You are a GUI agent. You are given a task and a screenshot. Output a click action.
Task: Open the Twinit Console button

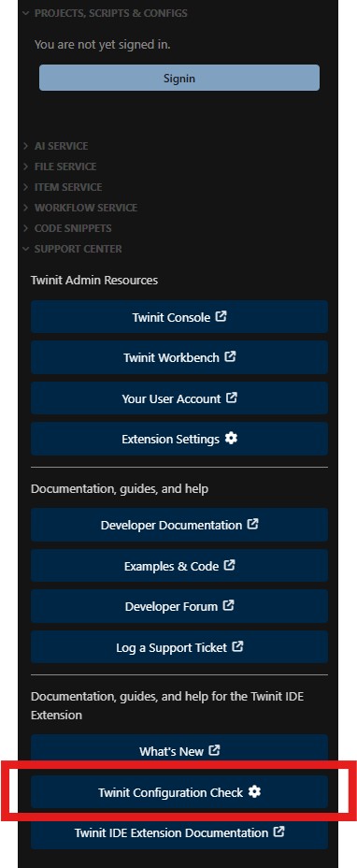179,317
